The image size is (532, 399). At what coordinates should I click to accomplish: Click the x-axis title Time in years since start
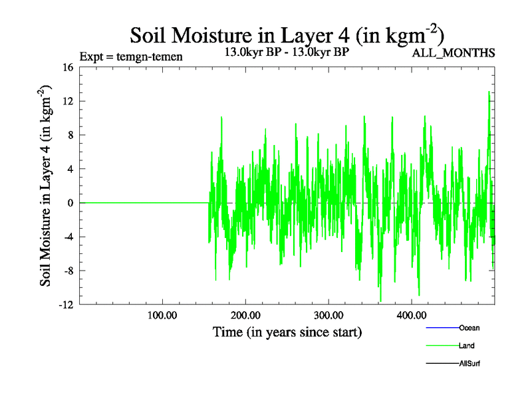[287, 332]
